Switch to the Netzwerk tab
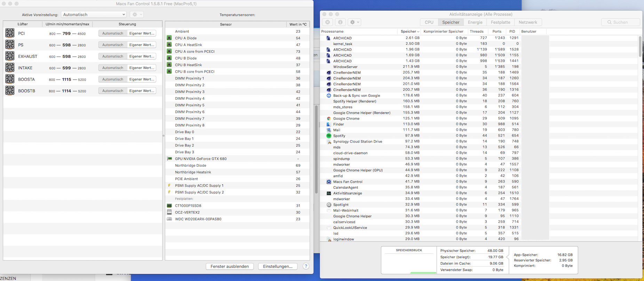Viewport: 644px width, 281px height. point(528,22)
